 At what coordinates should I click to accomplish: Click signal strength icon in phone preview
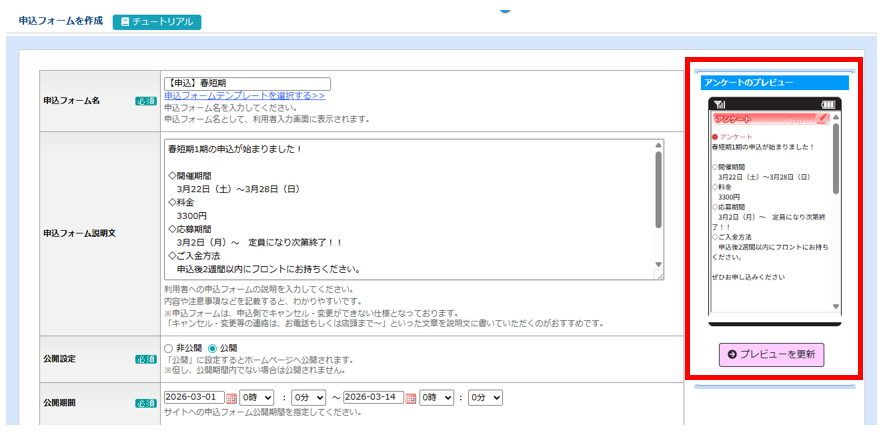[x=720, y=105]
